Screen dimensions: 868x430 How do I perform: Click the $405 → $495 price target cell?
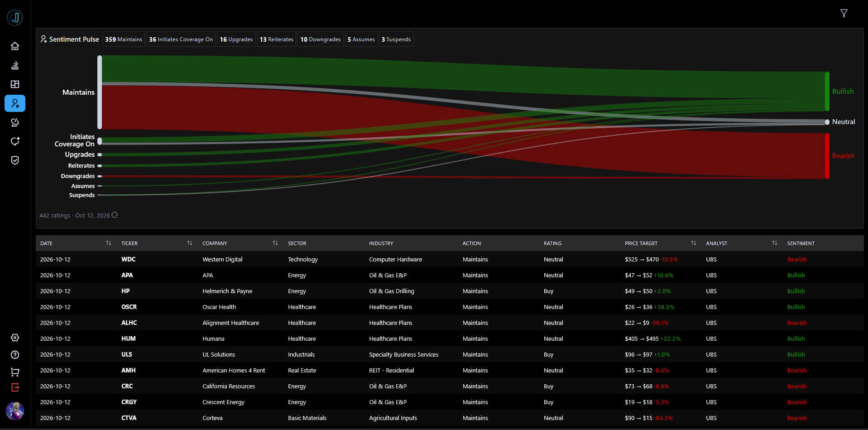tap(652, 338)
